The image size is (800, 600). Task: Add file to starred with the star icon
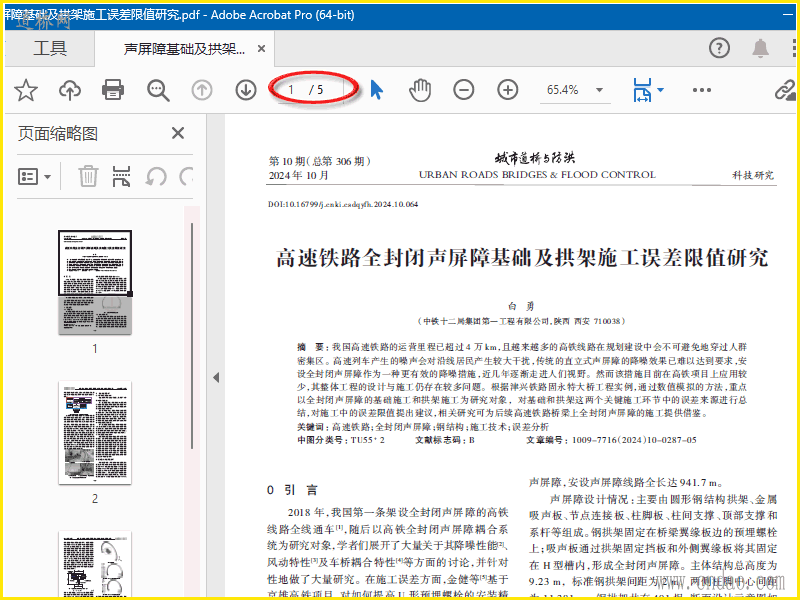pos(26,90)
